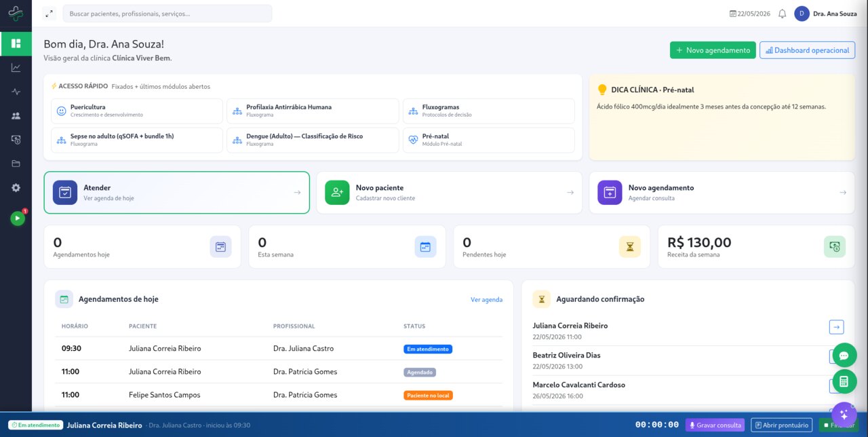Click the Atender calendar-check icon
868x437 pixels.
coord(65,193)
